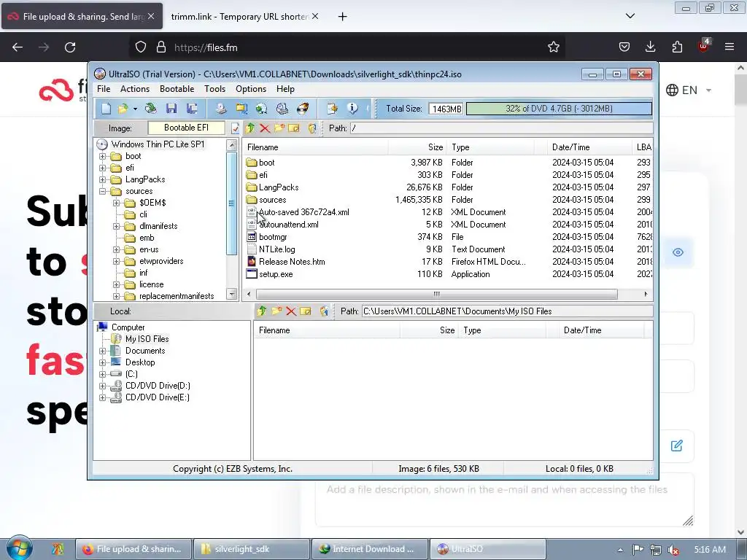Click the Open CD/DVD icon in UltraISO toolbar
This screenshot has height=560, width=747.
(x=150, y=109)
